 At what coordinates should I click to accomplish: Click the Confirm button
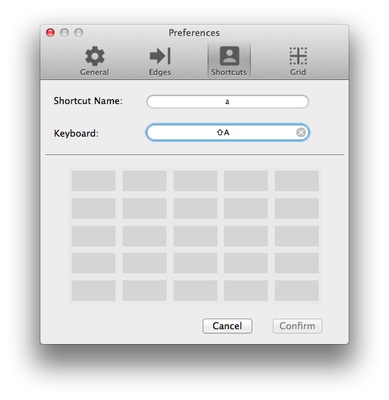(x=297, y=326)
